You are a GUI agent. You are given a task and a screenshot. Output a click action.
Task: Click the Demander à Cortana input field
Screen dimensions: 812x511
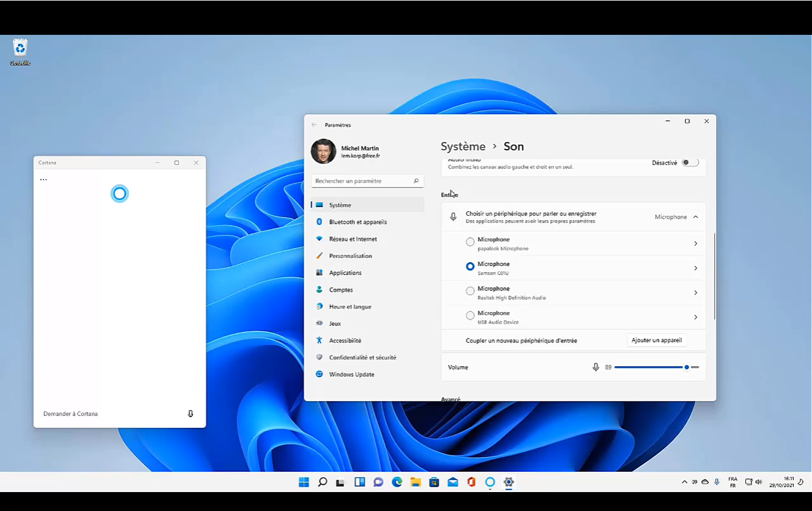tap(92, 413)
